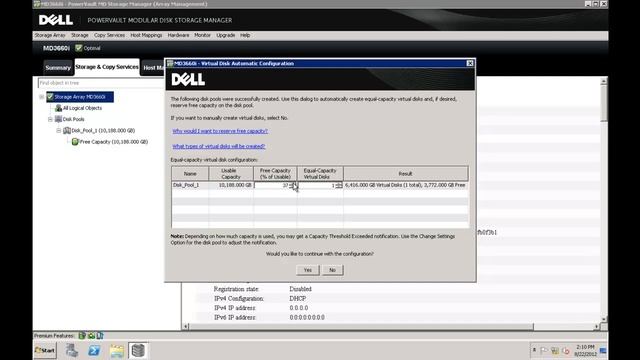Viewport: 640px width, 360px height.
Task: Adjust the Free Capacity percentage spinner arrows
Action: [x=293, y=185]
